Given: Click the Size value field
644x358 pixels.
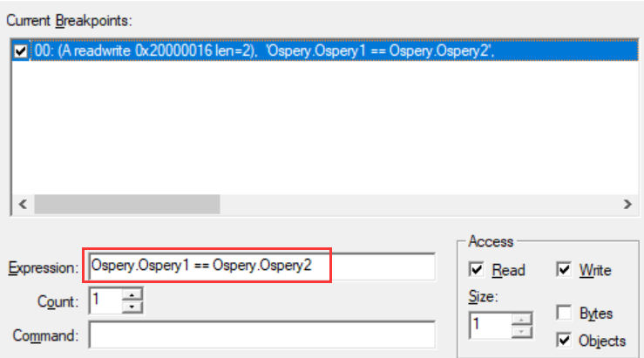Looking at the screenshot, I should [x=491, y=325].
